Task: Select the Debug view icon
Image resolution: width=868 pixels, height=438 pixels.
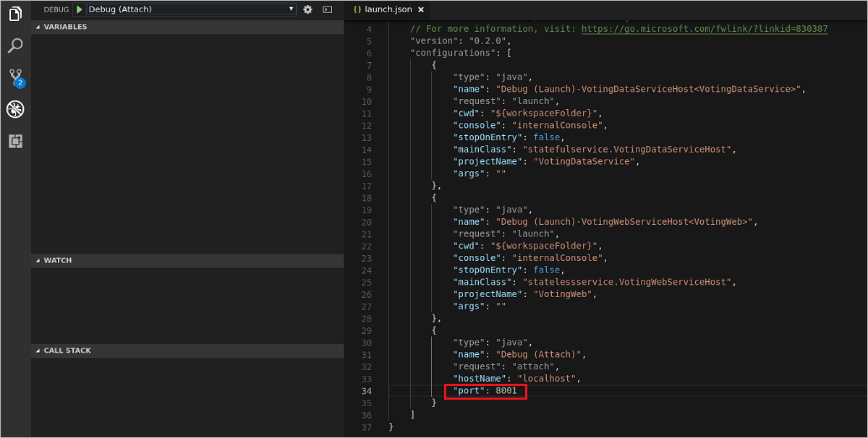Action: tap(15, 109)
